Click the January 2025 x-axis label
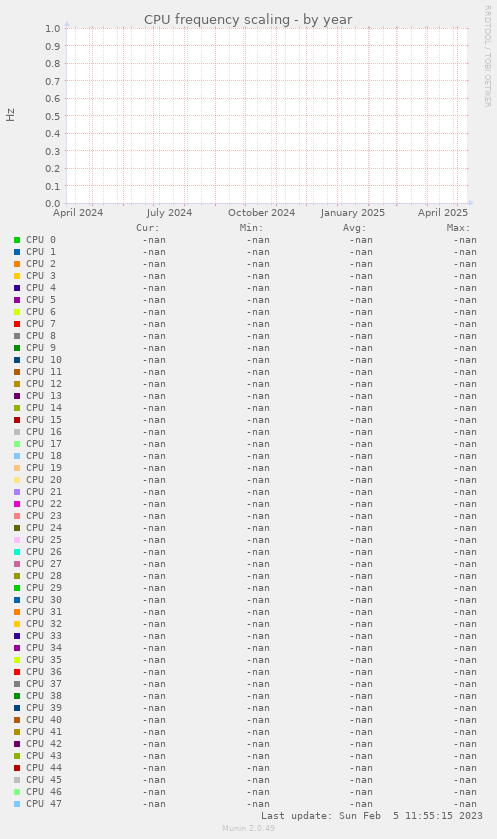The width and height of the screenshot is (497, 839). pyautogui.click(x=353, y=212)
